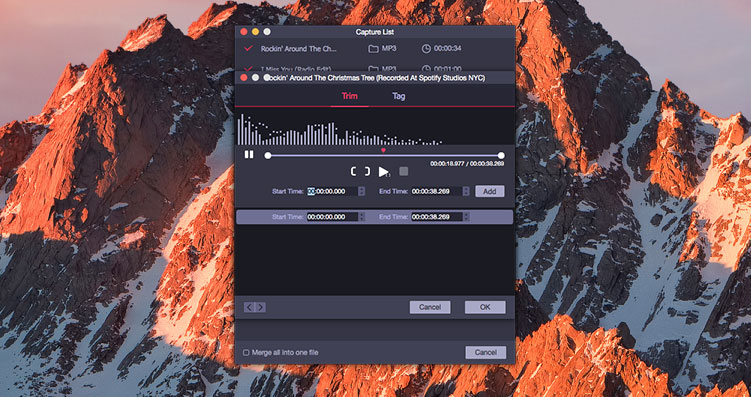Select the Trim tab
Image resolution: width=751 pixels, height=397 pixels.
[350, 96]
